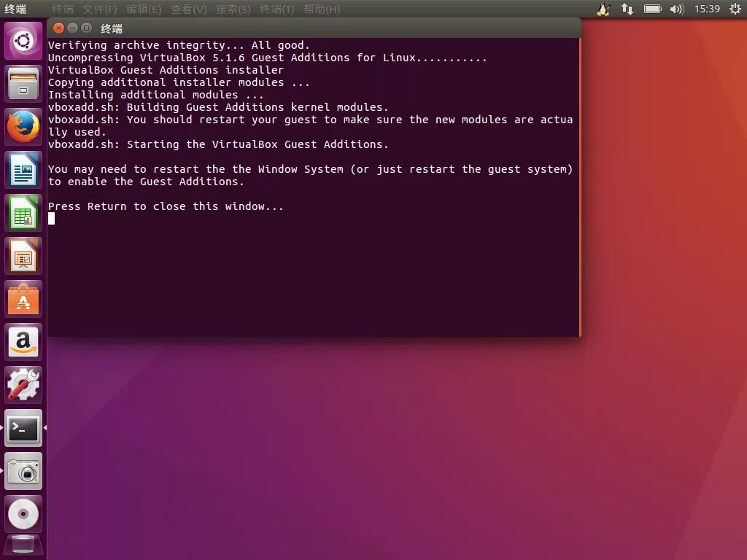The width and height of the screenshot is (747, 560).
Task: Open the Trash at the launcher bottom
Action: point(23,545)
